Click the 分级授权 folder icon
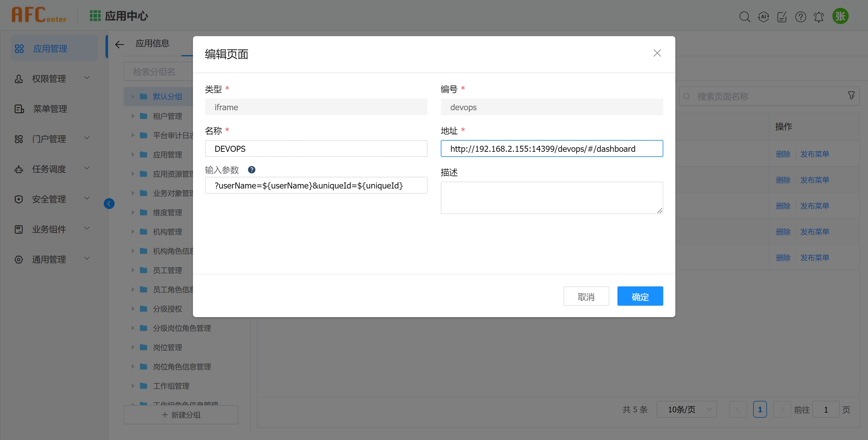The image size is (868, 440). click(144, 308)
